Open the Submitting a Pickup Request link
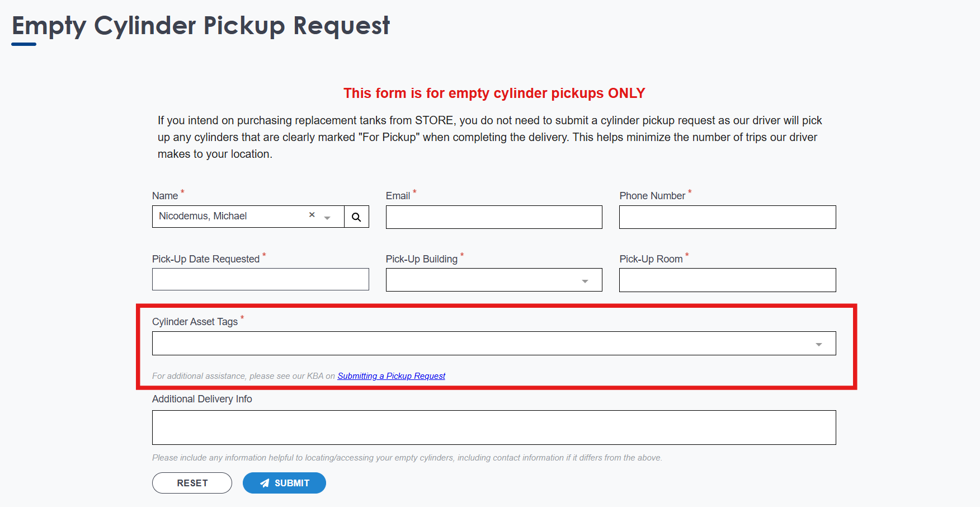This screenshot has height=507, width=980. click(391, 376)
